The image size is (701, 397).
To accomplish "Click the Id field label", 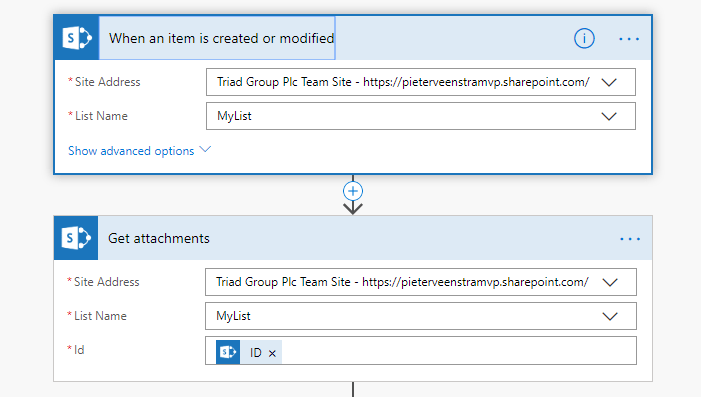I will [x=79, y=350].
